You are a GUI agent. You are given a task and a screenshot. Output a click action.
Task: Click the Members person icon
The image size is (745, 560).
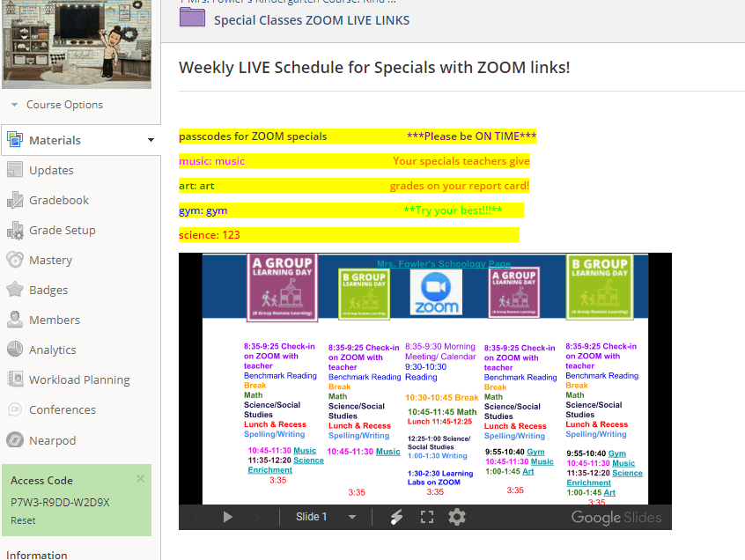pyautogui.click(x=15, y=320)
